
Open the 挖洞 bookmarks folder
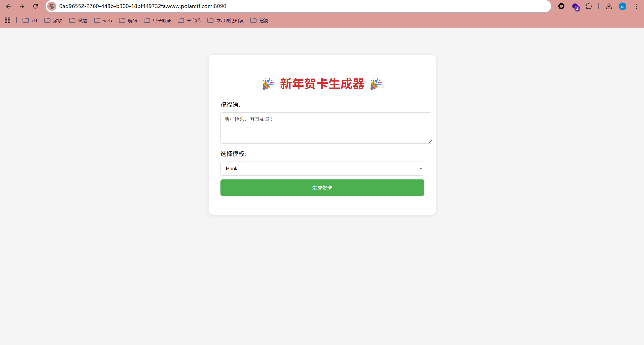click(259, 20)
